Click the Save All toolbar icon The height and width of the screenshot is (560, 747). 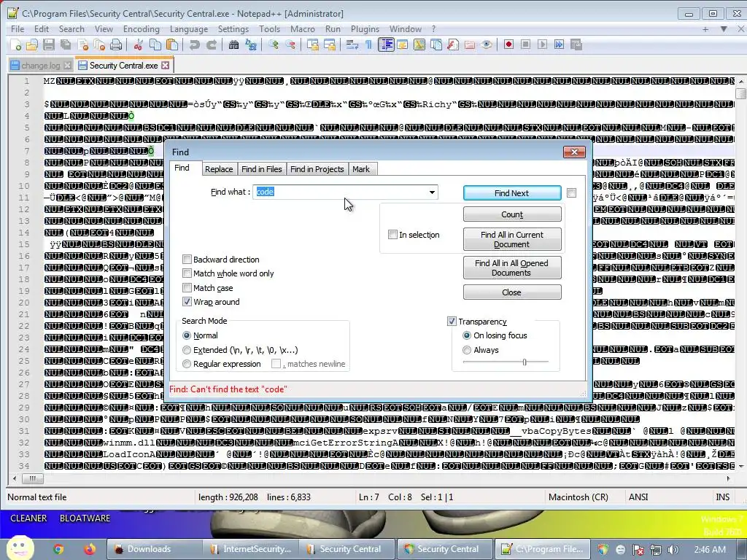click(66, 44)
